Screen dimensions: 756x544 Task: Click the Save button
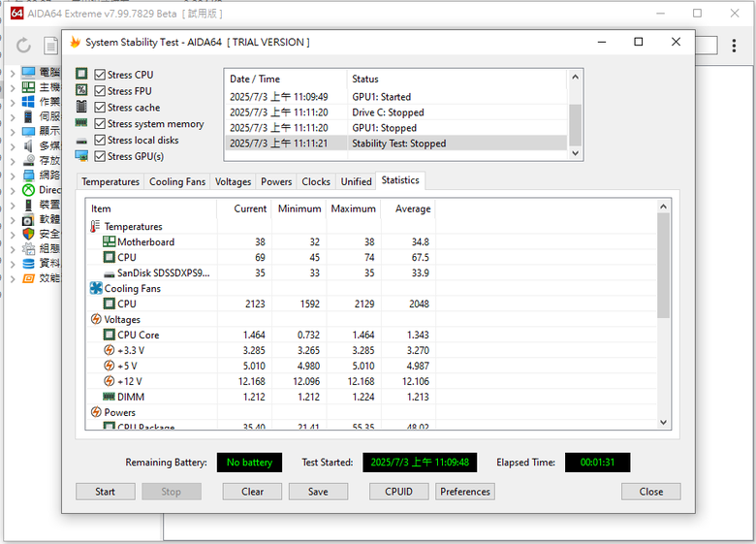click(x=318, y=492)
